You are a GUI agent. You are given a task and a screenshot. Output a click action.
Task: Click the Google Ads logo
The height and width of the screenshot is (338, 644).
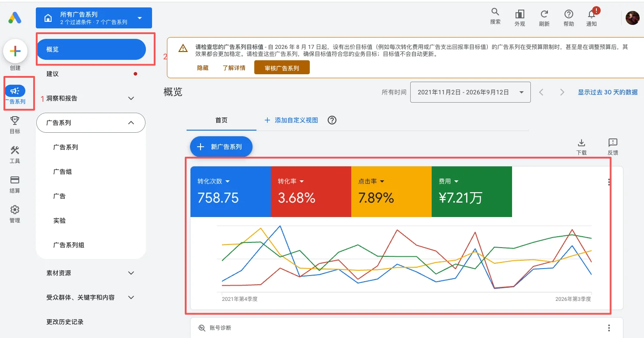point(15,18)
